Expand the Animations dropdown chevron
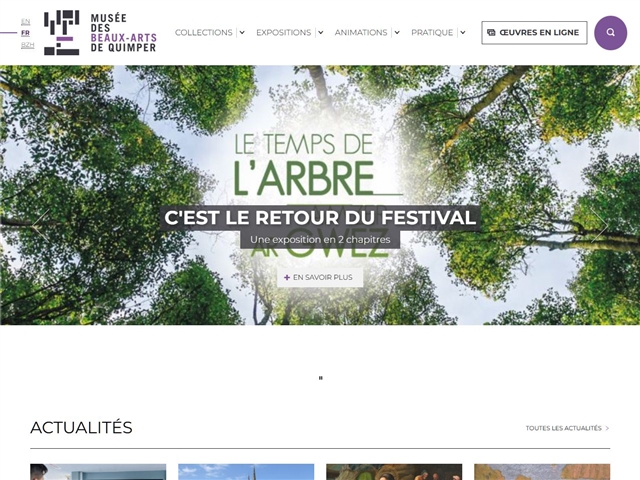The image size is (640, 480). tap(397, 33)
